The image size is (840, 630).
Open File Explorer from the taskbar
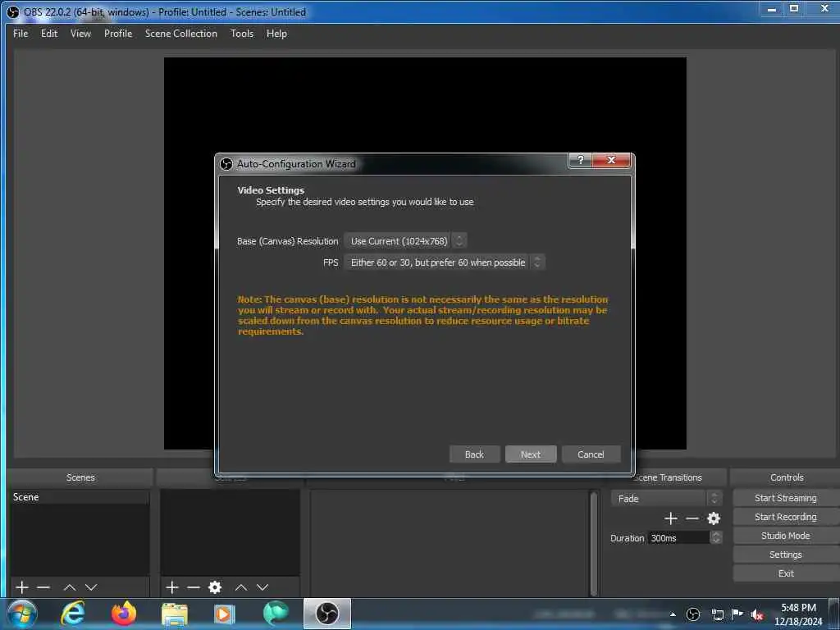175,614
